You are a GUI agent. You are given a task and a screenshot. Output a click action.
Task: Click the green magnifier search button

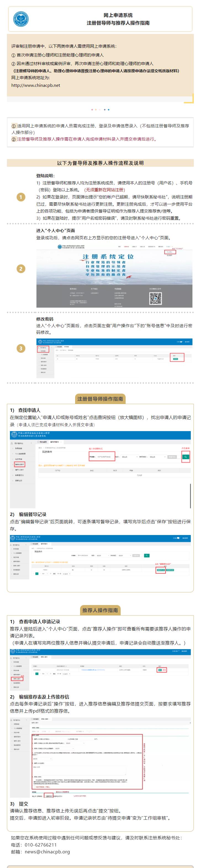coord(186,457)
